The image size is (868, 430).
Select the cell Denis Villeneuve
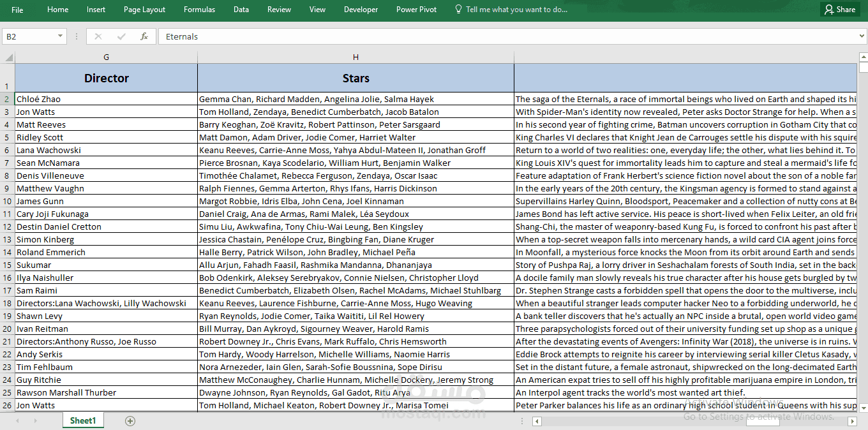[106, 175]
